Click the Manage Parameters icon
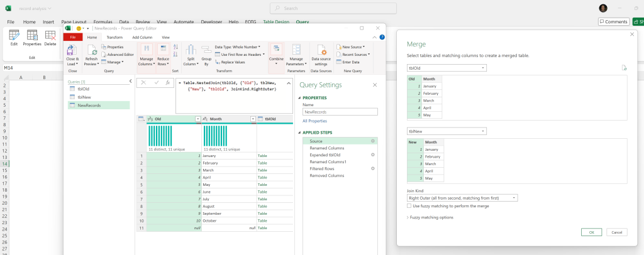The image size is (644, 255). click(x=297, y=50)
